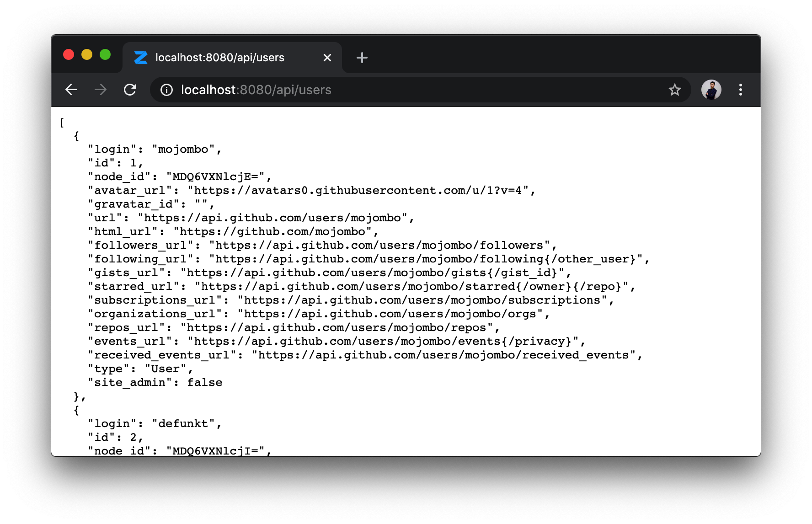
Task: Click the "received_events_url" line
Action: tap(365, 355)
